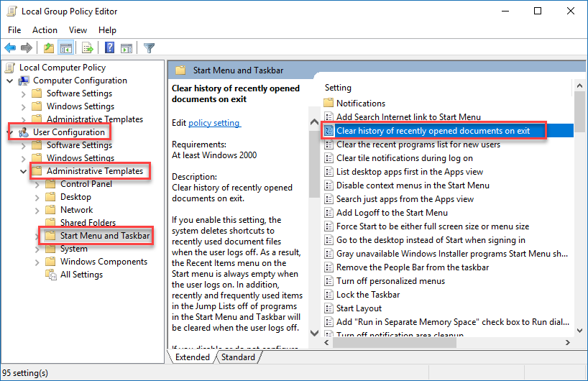Expand the Network tree node

tap(37, 211)
